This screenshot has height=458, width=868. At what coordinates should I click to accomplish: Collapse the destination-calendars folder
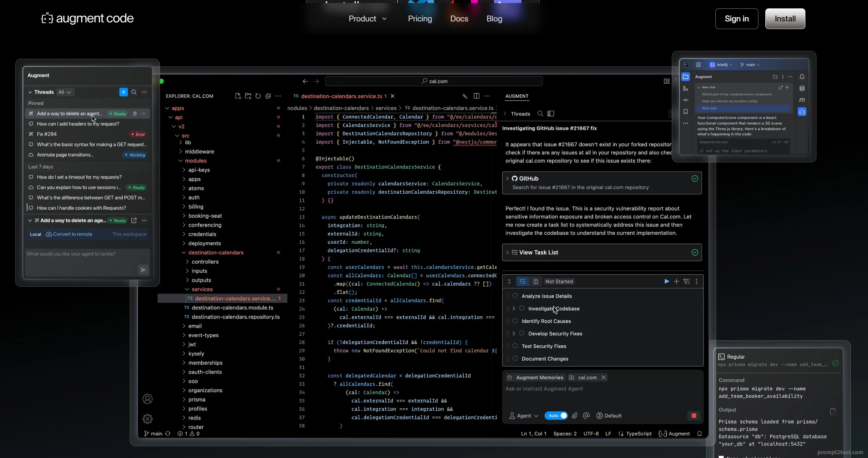(x=184, y=252)
